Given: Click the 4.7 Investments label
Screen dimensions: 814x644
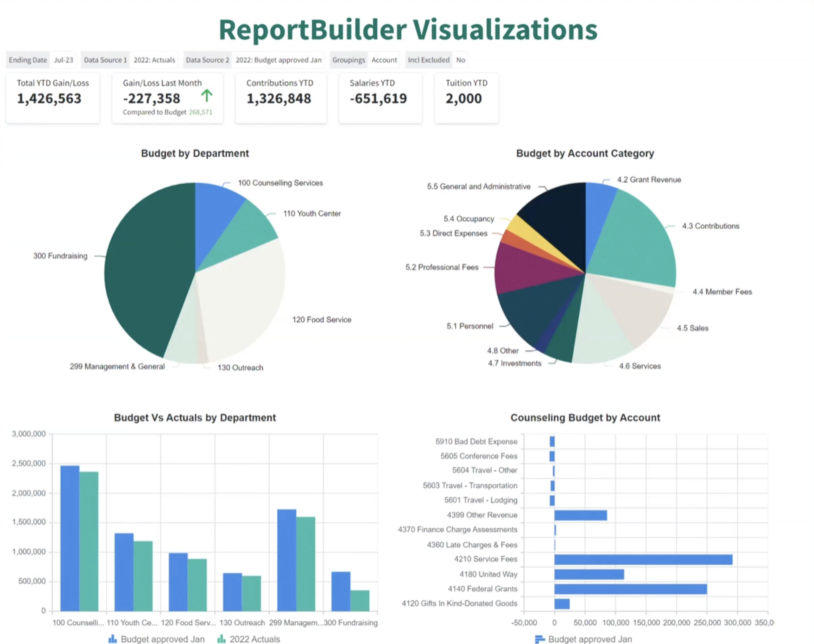Looking at the screenshot, I should point(515,363).
